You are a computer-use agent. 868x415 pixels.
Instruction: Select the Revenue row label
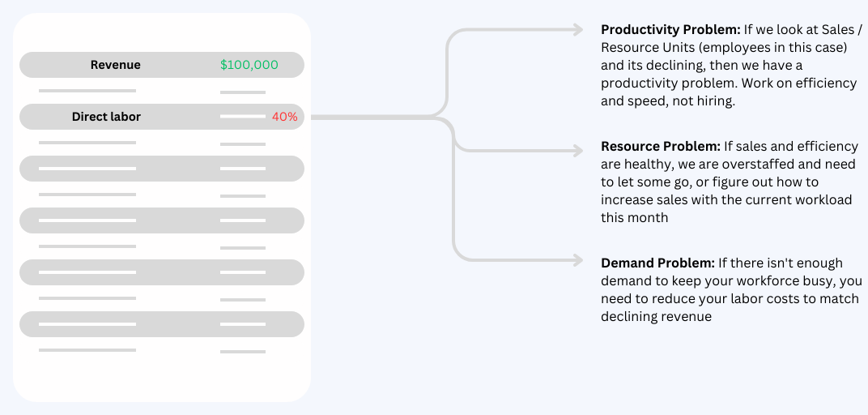(x=115, y=65)
